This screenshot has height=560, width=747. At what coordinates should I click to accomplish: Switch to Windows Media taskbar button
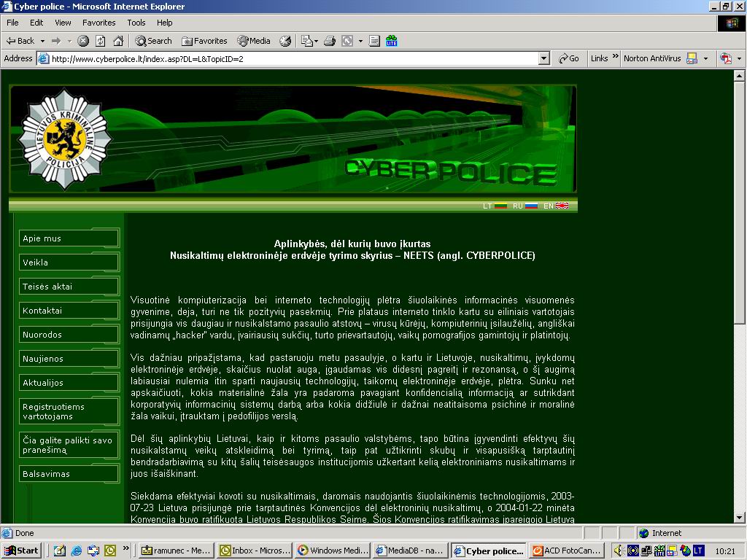333,551
